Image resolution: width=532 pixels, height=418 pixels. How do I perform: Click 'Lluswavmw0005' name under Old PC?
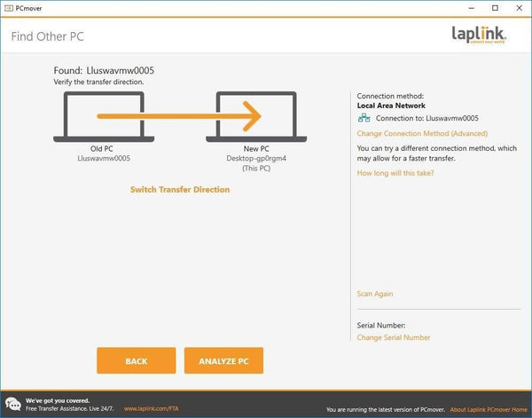[x=104, y=159]
